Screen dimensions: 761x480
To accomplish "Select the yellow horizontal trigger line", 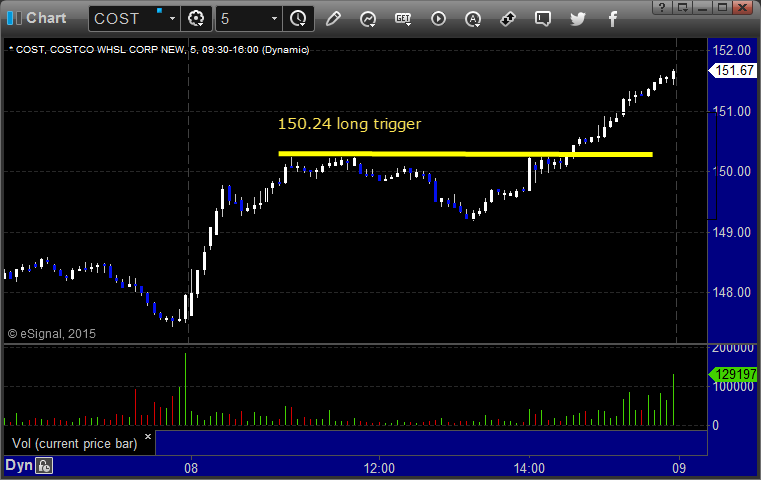I will pos(465,154).
